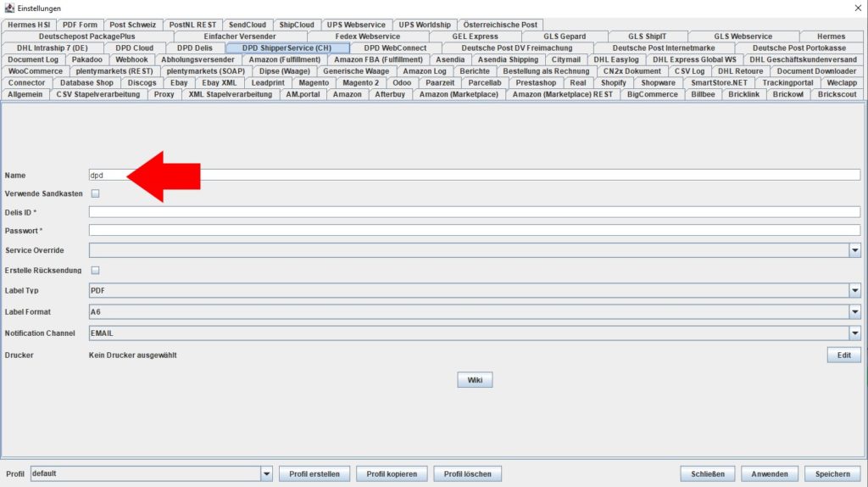Open the Webhook tab
Screen dimensions: 868x487
click(131, 60)
